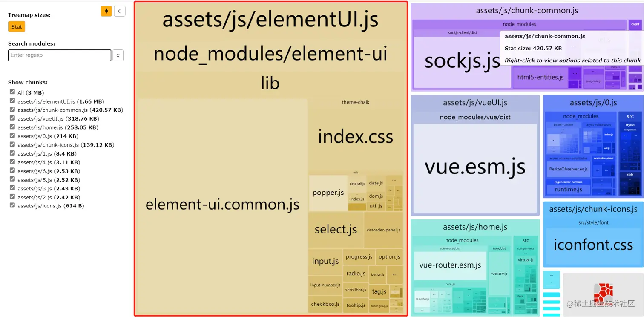The width and height of the screenshot is (644, 317).
Task: Click the tag.js module block
Action: pos(379,291)
